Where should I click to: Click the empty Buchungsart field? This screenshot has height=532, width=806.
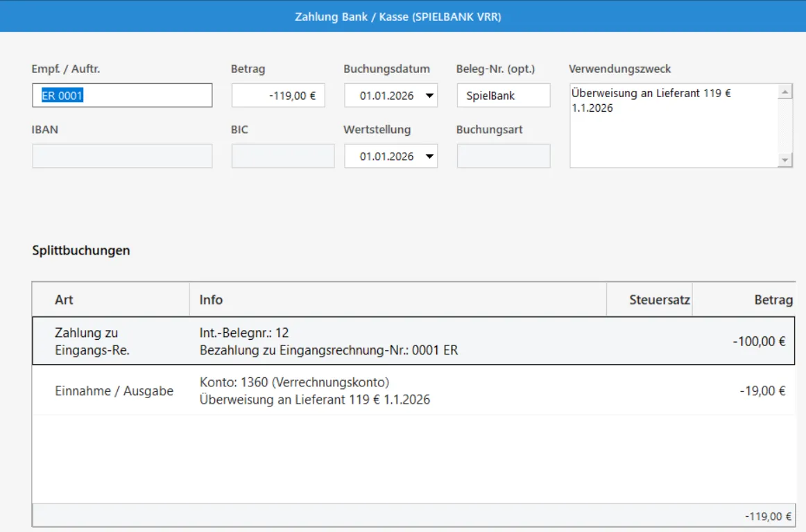tap(503, 156)
